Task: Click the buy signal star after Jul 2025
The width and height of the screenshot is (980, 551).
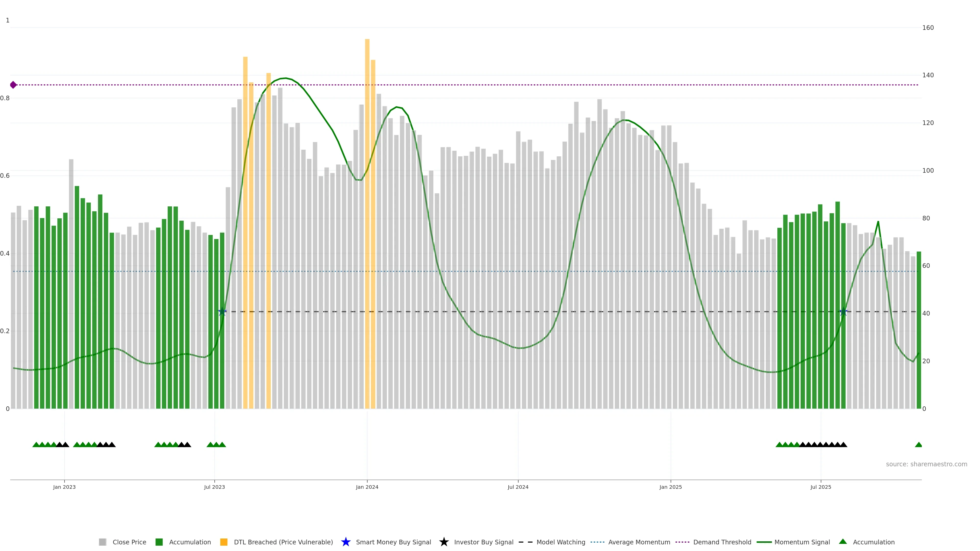Action: pos(843,312)
